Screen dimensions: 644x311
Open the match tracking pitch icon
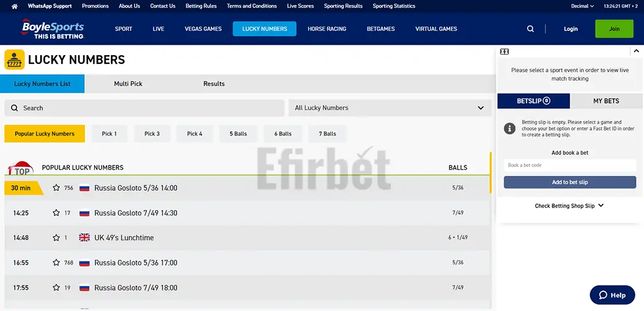(504, 51)
